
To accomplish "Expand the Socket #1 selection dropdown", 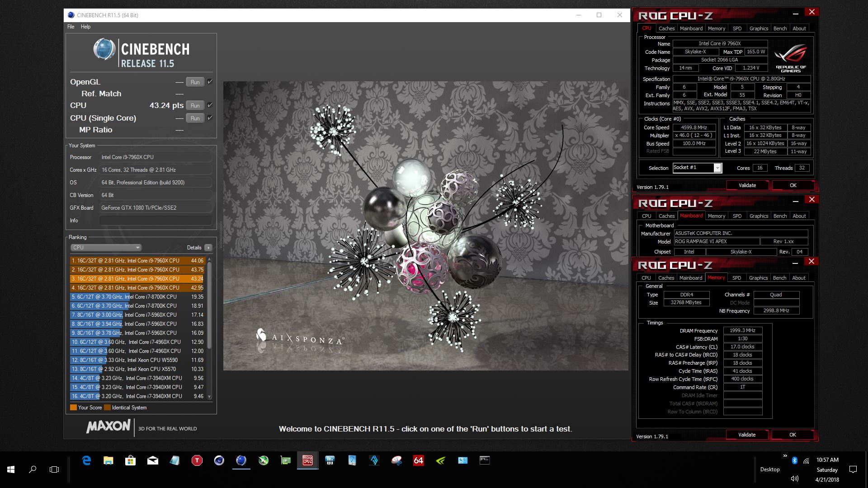I will tap(717, 168).
